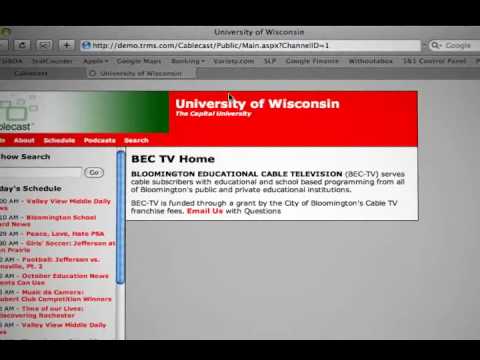Focus the URL address field
The width and height of the screenshot is (480, 360).
coord(251,45)
